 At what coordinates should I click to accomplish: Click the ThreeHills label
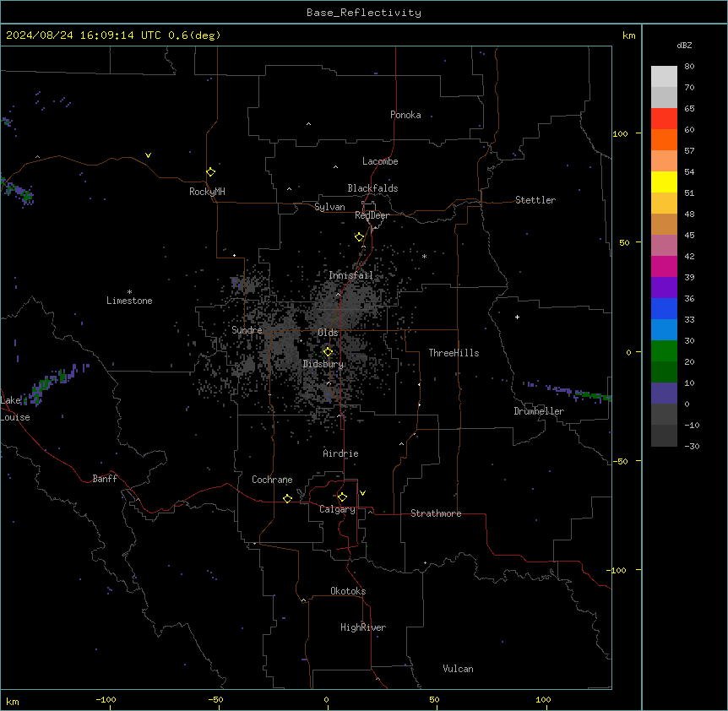tap(454, 353)
